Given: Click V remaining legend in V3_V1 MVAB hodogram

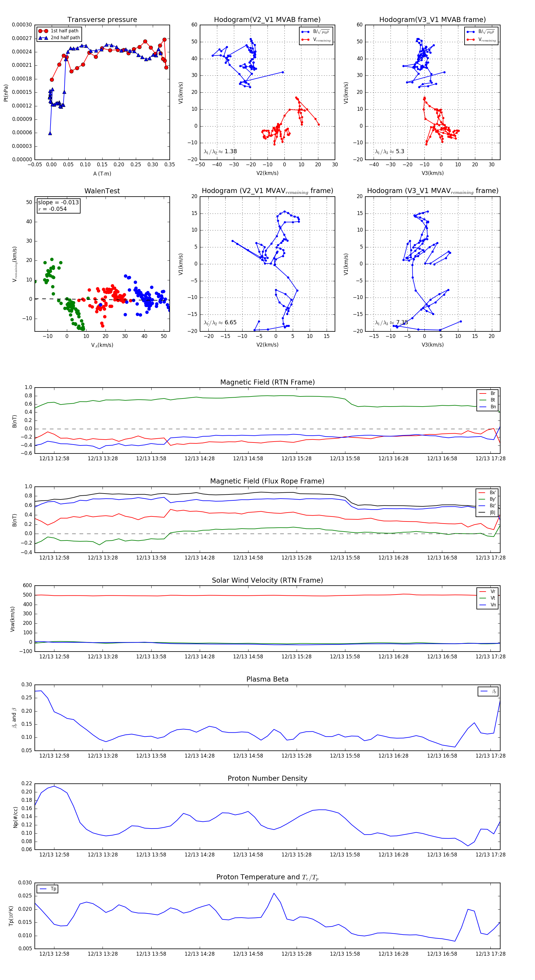Looking at the screenshot, I should tap(481, 39).
